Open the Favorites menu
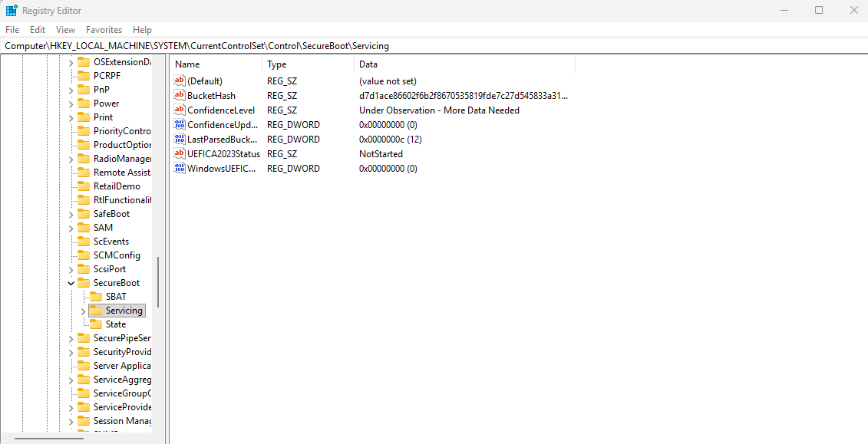The image size is (868, 444). tap(104, 30)
